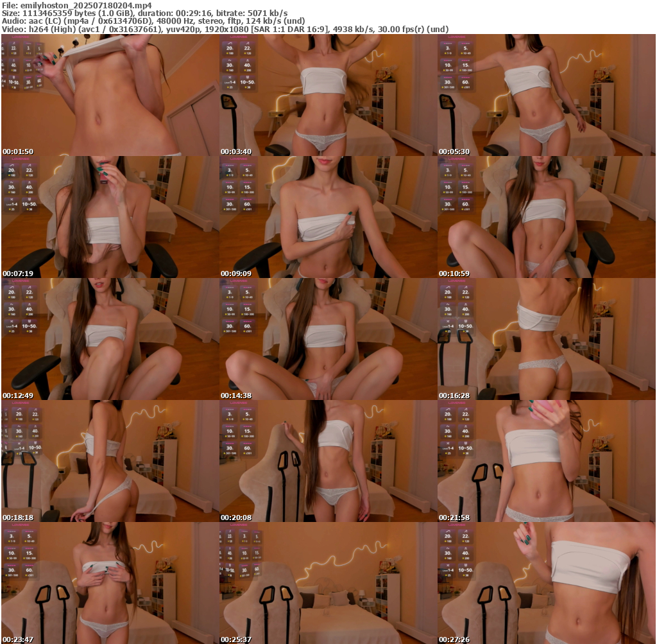The width and height of the screenshot is (657, 644).
Task: Select the frame thumbnail stamped 00:09:09
Action: (328, 217)
